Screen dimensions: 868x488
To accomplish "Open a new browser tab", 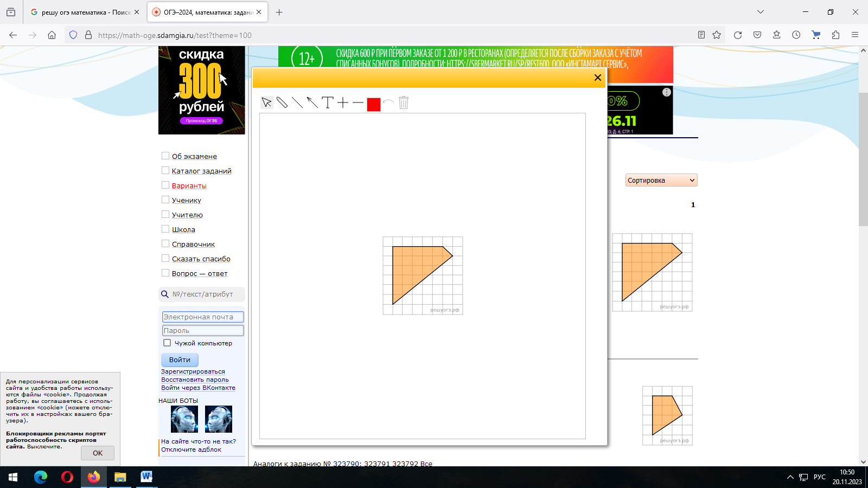I will 279,12.
